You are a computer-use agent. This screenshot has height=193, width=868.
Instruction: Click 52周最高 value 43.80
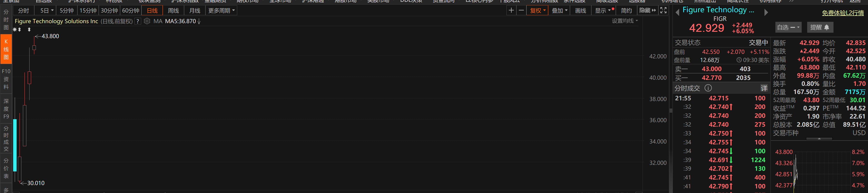click(811, 100)
